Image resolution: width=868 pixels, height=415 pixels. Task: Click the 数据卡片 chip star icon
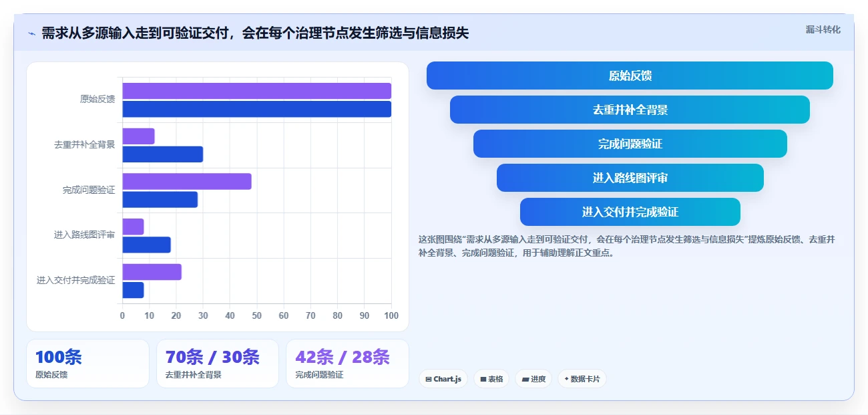tap(567, 379)
